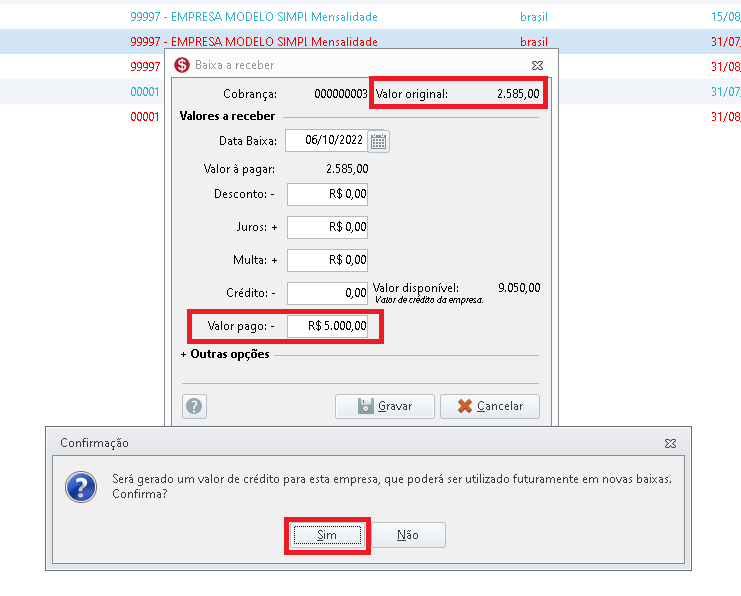Close the Baixa a receber dialog
The width and height of the screenshot is (741, 596).
pos(537,65)
